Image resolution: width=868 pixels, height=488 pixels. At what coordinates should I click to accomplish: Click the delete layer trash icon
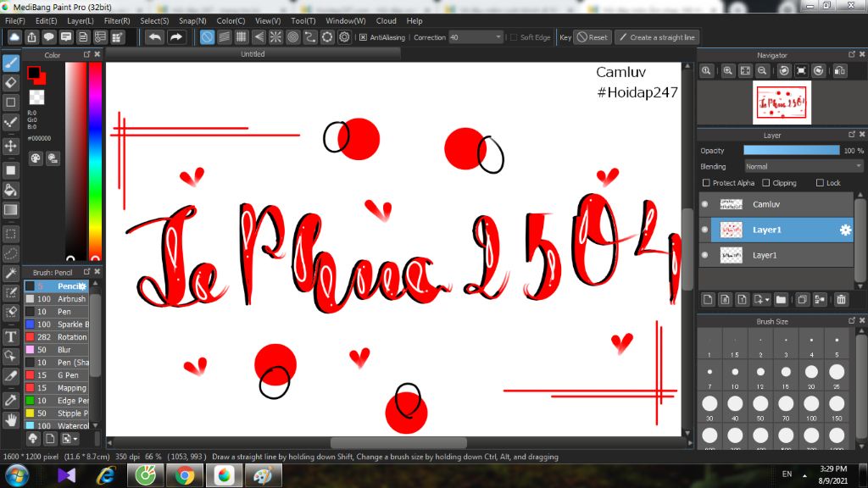[842, 299]
